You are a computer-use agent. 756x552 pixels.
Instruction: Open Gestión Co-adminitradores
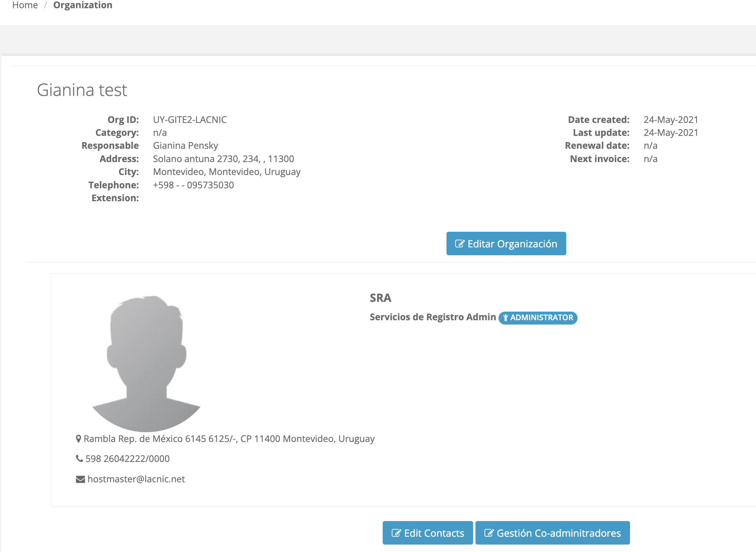pos(552,533)
